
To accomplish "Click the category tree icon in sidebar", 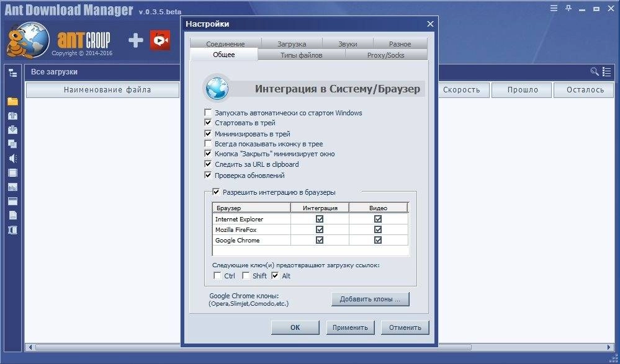I will [12, 73].
